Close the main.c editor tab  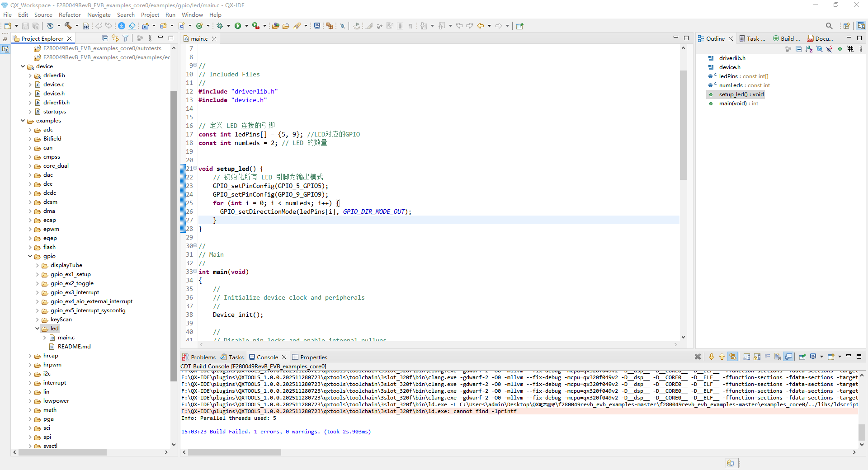click(x=214, y=38)
